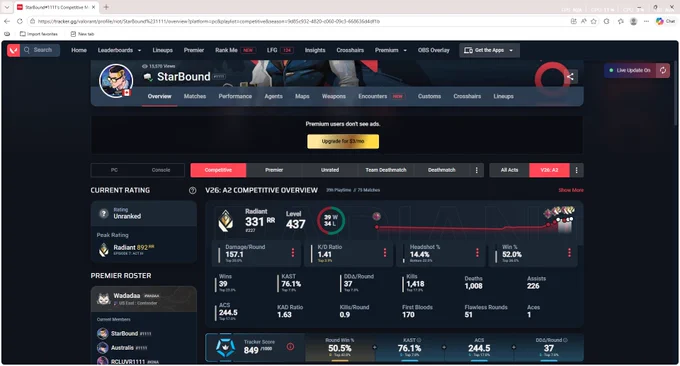Open more playlists menu after Deathmatch
This screenshot has width=680, height=366.
(x=477, y=170)
